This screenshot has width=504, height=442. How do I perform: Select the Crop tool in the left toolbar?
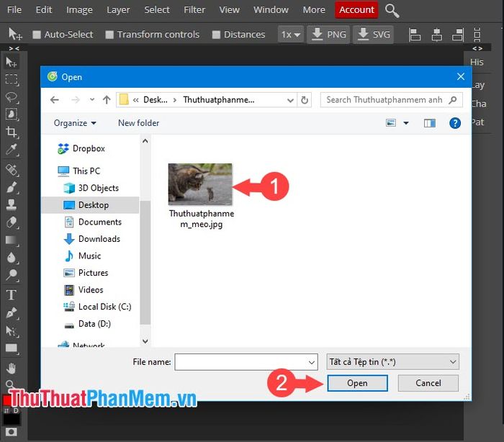coord(12,132)
